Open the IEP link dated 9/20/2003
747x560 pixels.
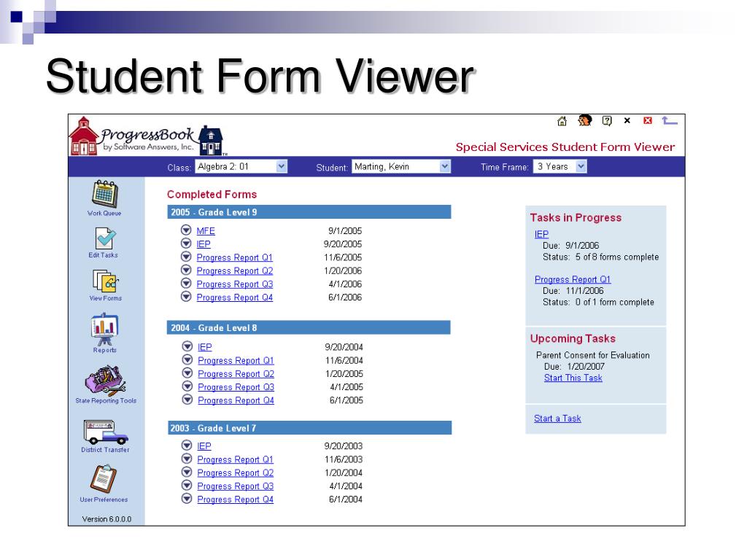(x=204, y=446)
